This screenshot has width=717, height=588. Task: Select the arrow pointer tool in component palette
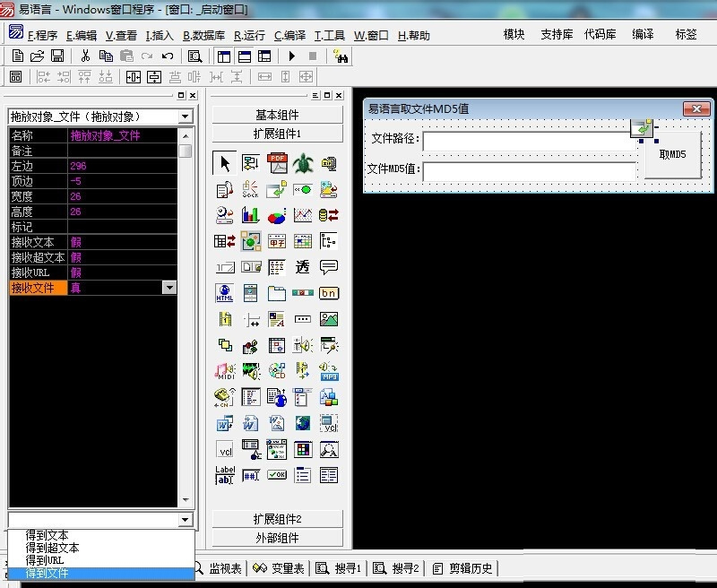click(225, 163)
